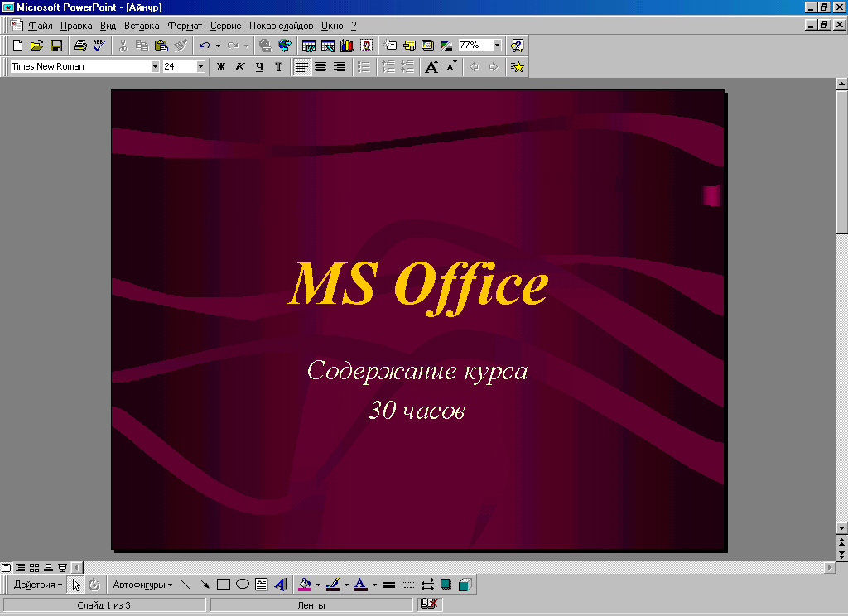Open the Times New Roman font dropdown
Screen dimensions: 848x616
pos(155,66)
